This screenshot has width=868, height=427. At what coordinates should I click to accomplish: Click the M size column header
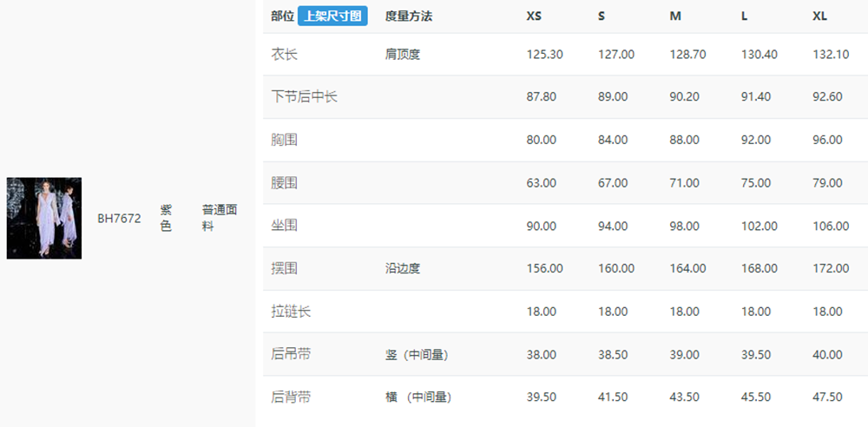675,16
